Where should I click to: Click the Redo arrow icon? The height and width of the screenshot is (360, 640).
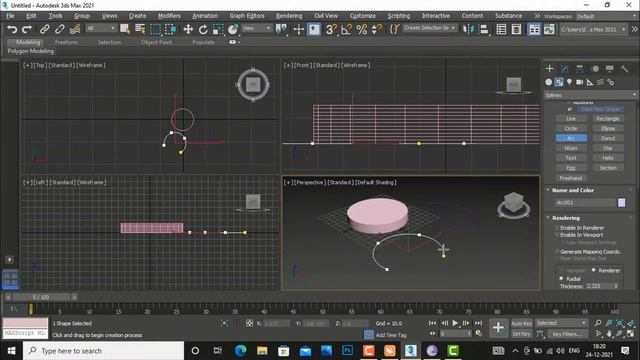pyautogui.click(x=27, y=29)
